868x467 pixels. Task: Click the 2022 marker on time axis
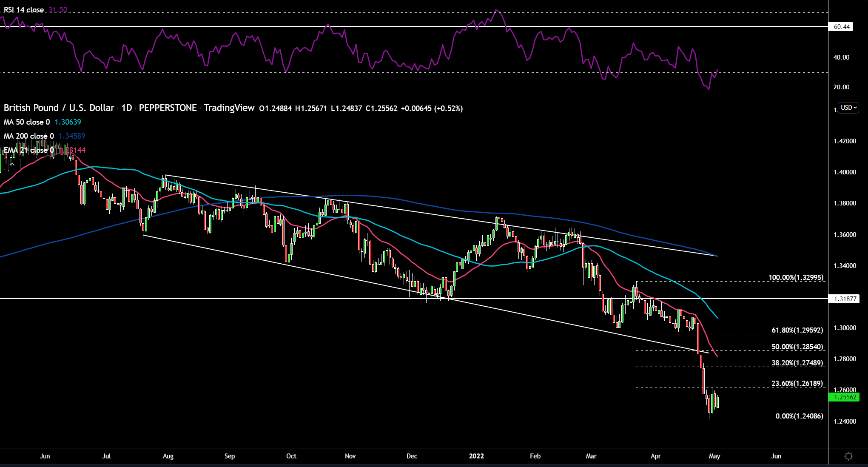pos(476,456)
